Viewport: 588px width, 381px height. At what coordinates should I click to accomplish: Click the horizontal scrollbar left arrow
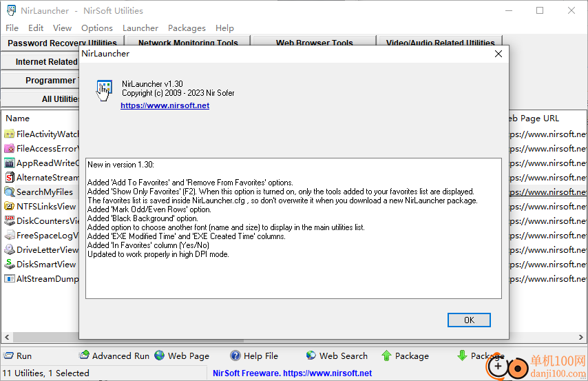pos(7,337)
